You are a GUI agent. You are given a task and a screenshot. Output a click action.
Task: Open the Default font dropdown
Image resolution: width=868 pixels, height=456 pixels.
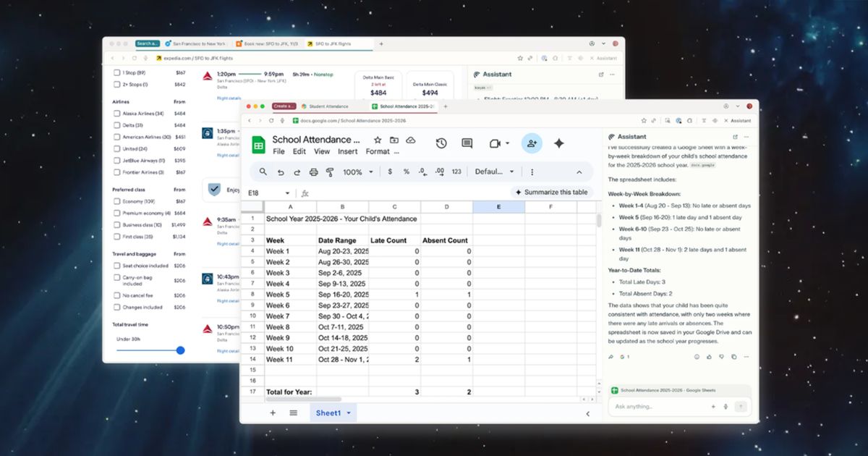(x=495, y=172)
